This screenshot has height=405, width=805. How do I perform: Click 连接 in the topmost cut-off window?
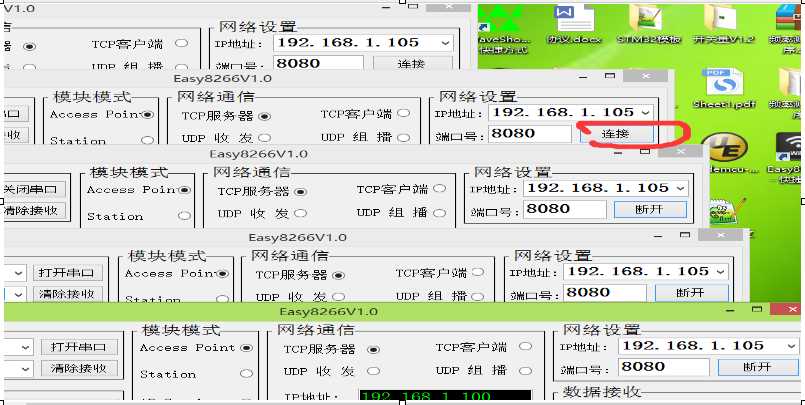(x=411, y=64)
